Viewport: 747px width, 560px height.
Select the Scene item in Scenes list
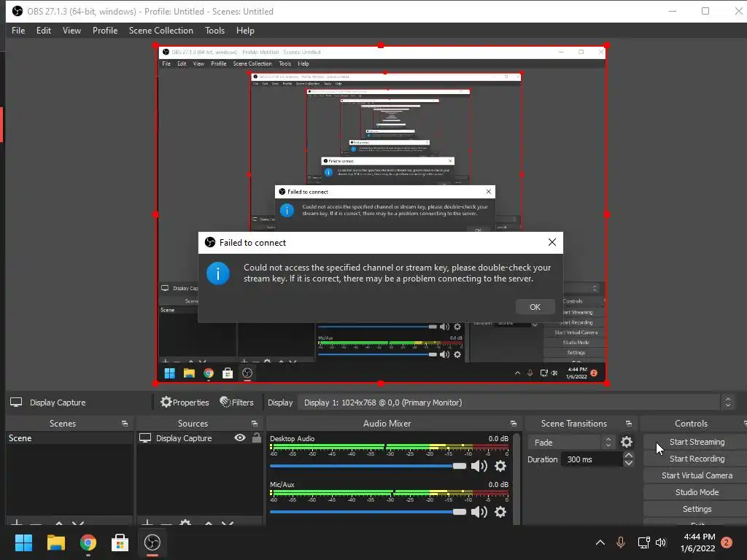pos(69,438)
